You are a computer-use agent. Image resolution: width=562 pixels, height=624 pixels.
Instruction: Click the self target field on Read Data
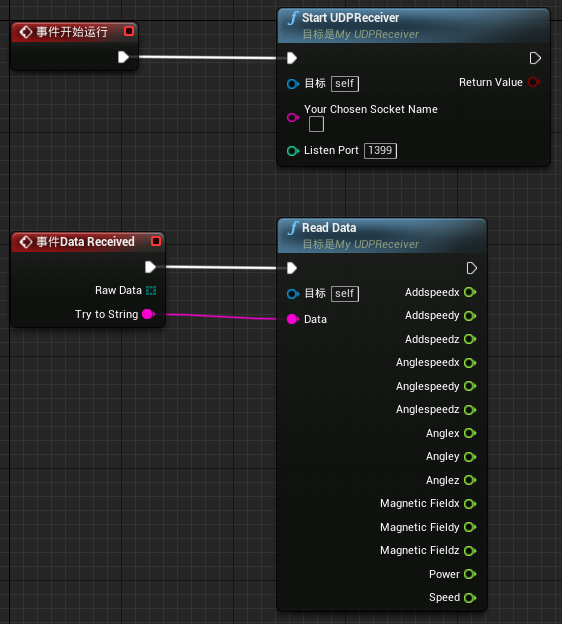(x=345, y=294)
